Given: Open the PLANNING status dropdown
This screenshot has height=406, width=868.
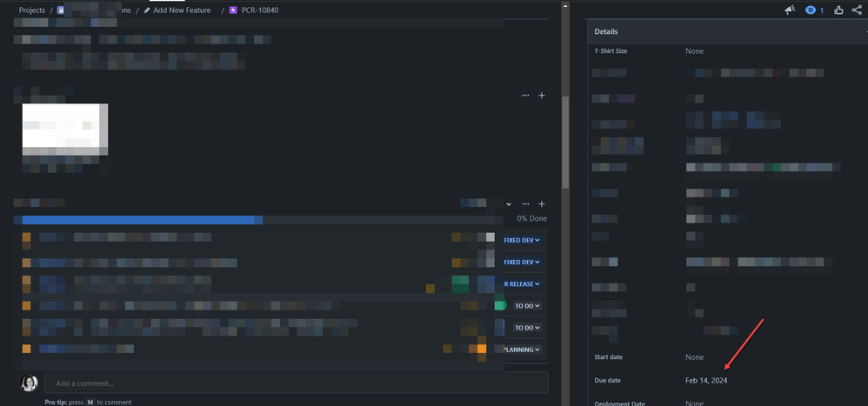Looking at the screenshot, I should point(522,349).
